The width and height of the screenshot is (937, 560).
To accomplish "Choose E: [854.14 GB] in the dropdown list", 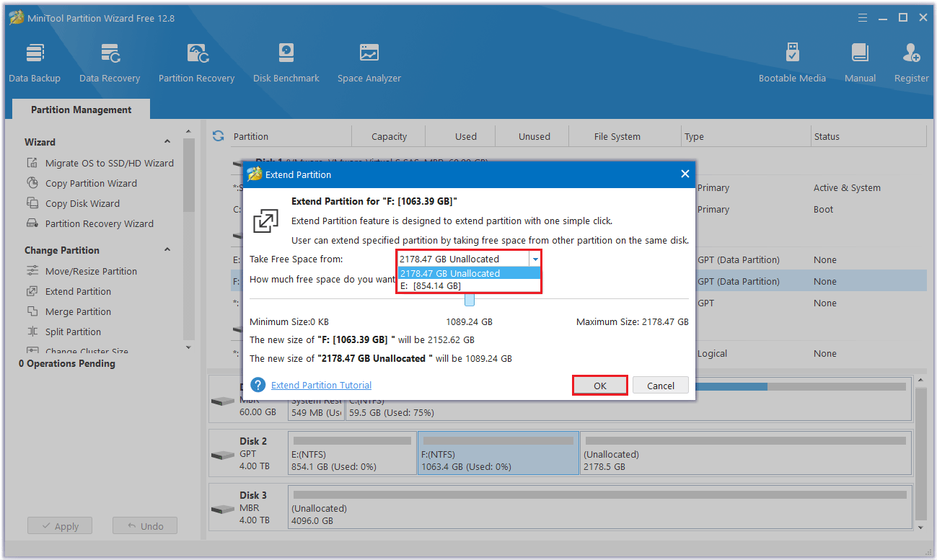I will [469, 285].
